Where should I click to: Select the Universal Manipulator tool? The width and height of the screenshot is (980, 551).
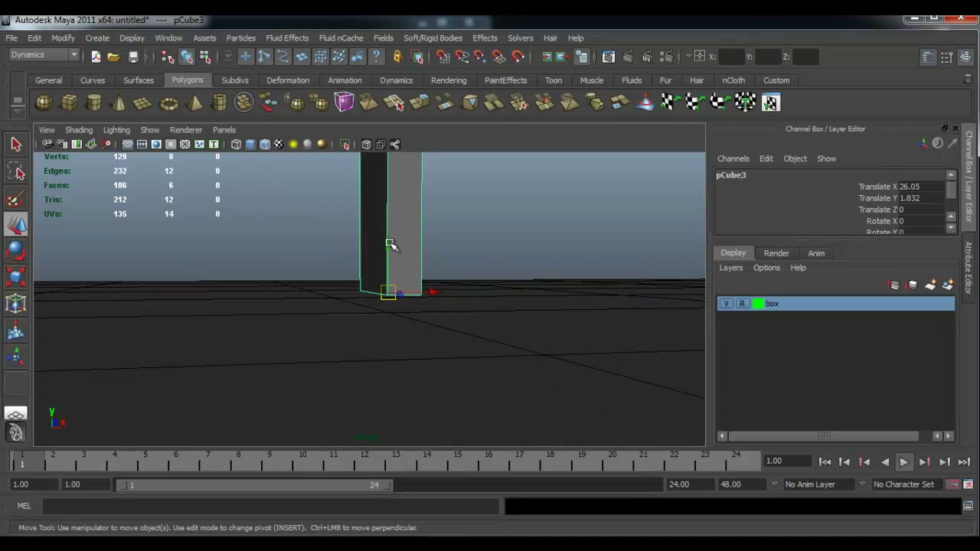pos(16,305)
